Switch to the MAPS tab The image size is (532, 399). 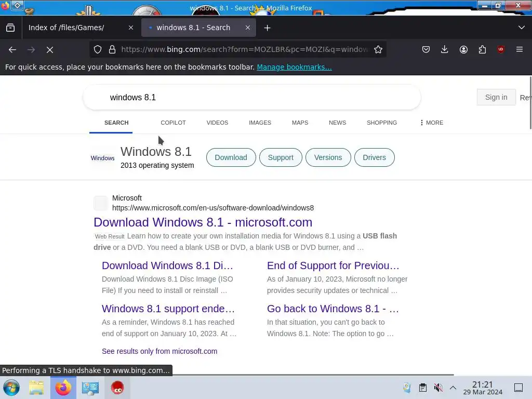300,123
